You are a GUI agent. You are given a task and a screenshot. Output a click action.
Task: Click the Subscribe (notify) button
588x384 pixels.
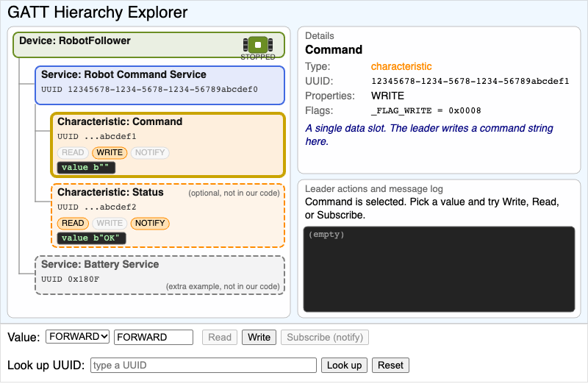[325, 337]
